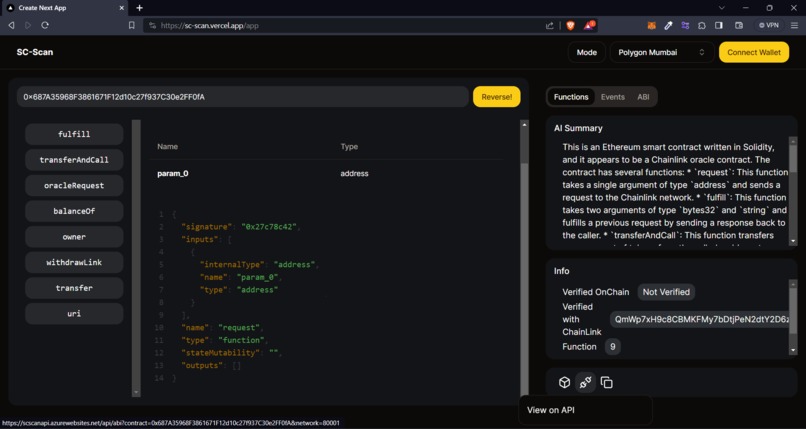Switch to the Functions tab
Image resolution: width=806 pixels, height=429 pixels.
[x=571, y=97]
